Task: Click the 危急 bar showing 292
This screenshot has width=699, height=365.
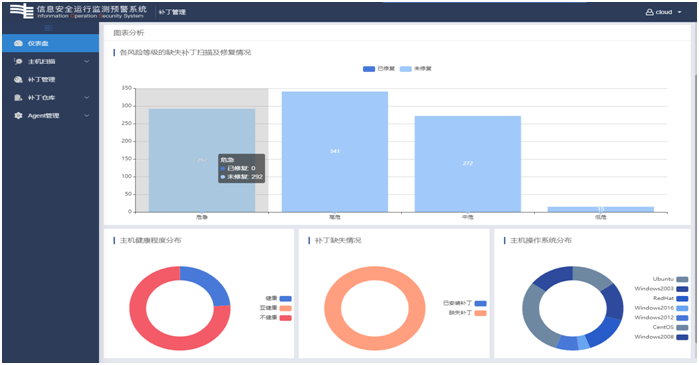Action: (x=202, y=160)
